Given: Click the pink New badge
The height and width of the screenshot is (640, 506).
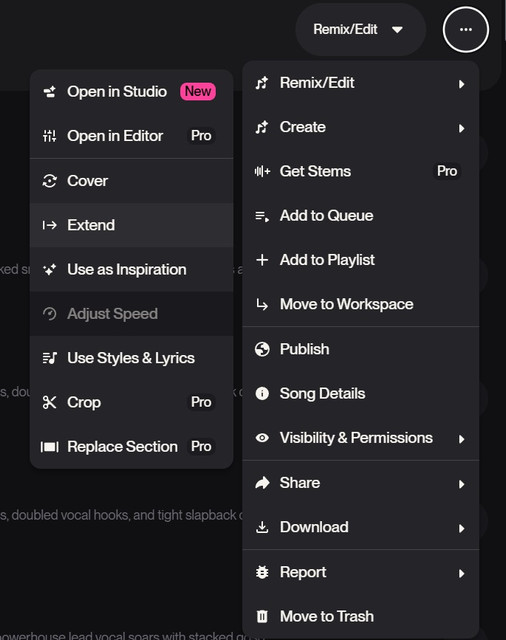Looking at the screenshot, I should (198, 91).
